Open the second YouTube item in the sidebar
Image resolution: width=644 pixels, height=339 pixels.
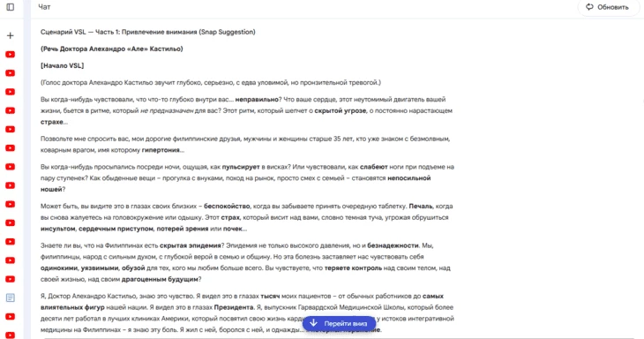pos(11,73)
